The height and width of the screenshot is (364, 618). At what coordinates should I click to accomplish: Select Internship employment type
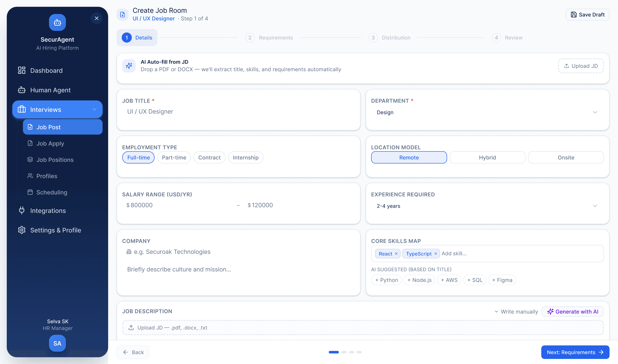(x=246, y=157)
